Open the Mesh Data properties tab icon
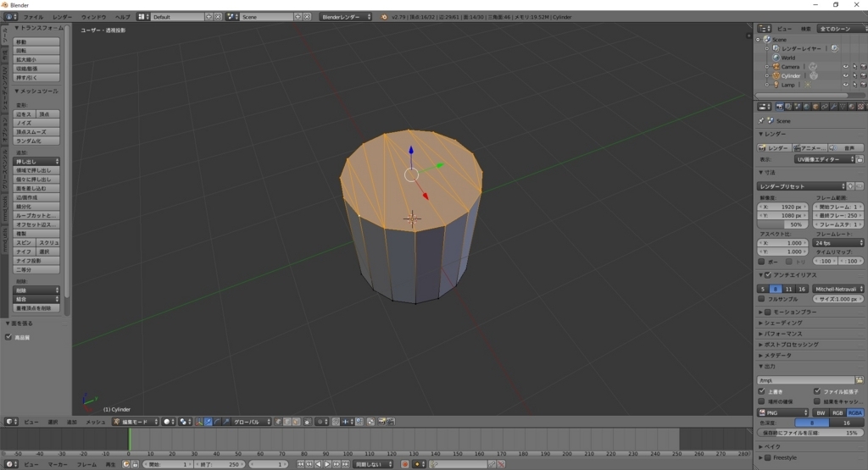 (x=843, y=107)
